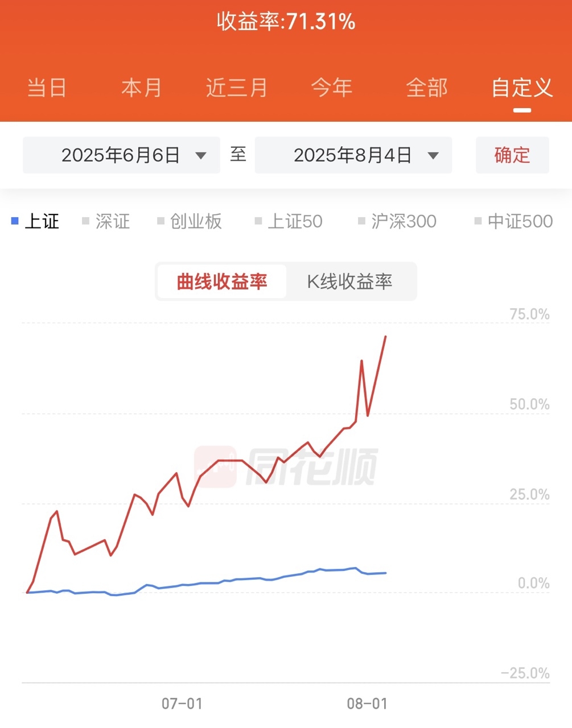The height and width of the screenshot is (728, 572).
Task: Click the arrow beside the end date
Action: [x=433, y=156]
